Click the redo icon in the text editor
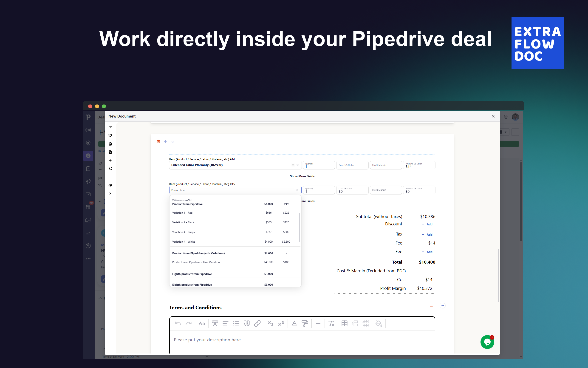Image resolution: width=588 pixels, height=368 pixels. [189, 323]
